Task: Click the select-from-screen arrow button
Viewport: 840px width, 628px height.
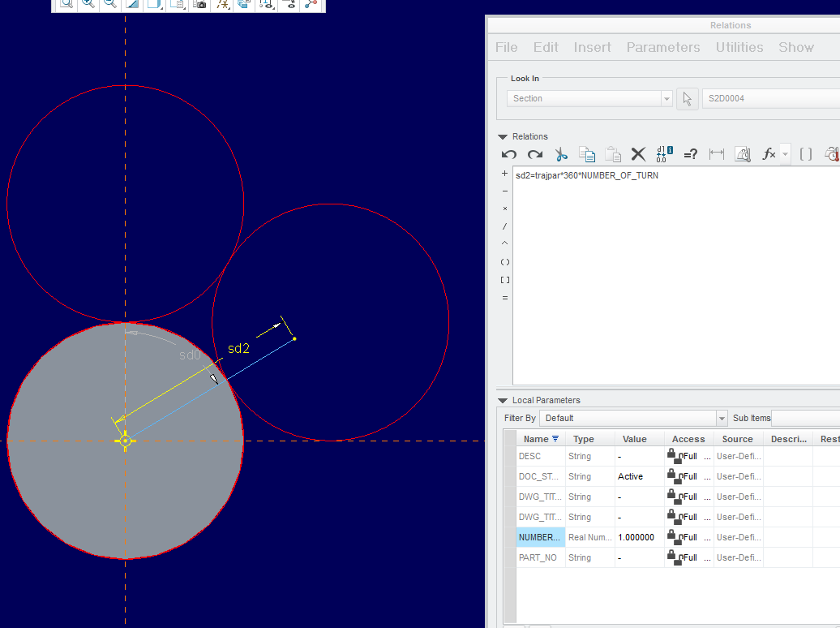Action: pyautogui.click(x=688, y=99)
